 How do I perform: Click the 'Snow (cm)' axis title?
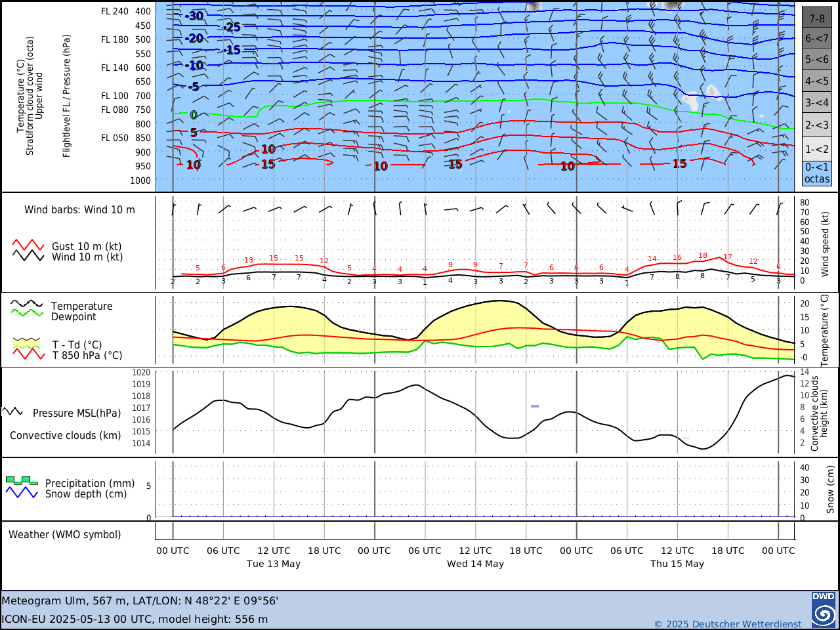(x=830, y=490)
